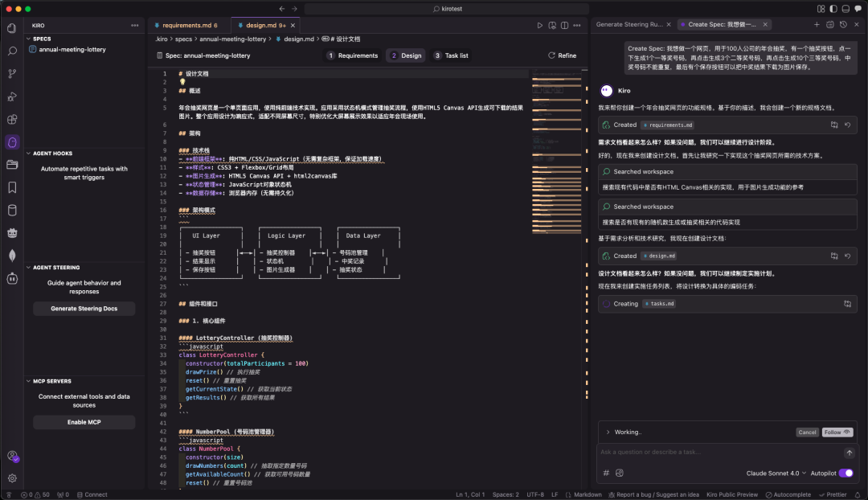Screen dimensions: 868x500
Task: Open the chat history clock icon
Action: click(x=843, y=24)
